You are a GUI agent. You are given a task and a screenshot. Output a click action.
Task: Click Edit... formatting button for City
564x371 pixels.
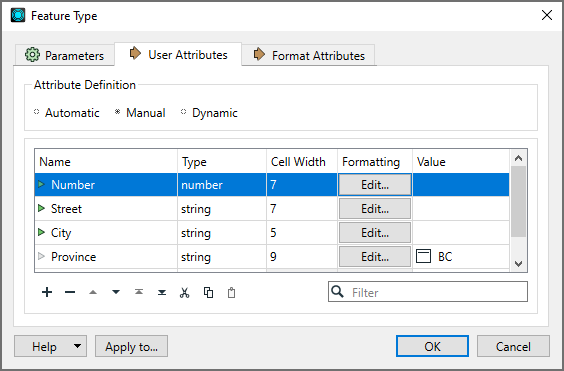[375, 232]
